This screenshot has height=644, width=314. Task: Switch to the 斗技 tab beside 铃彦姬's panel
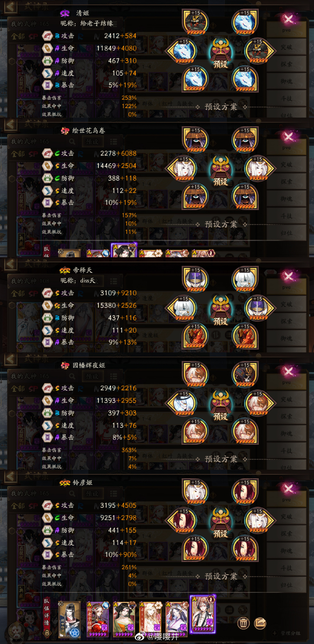pyautogui.click(x=286, y=568)
